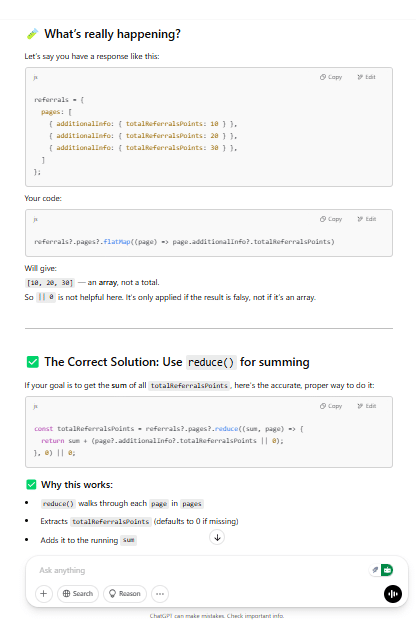Copy the flatMap code snippet

pos(331,219)
